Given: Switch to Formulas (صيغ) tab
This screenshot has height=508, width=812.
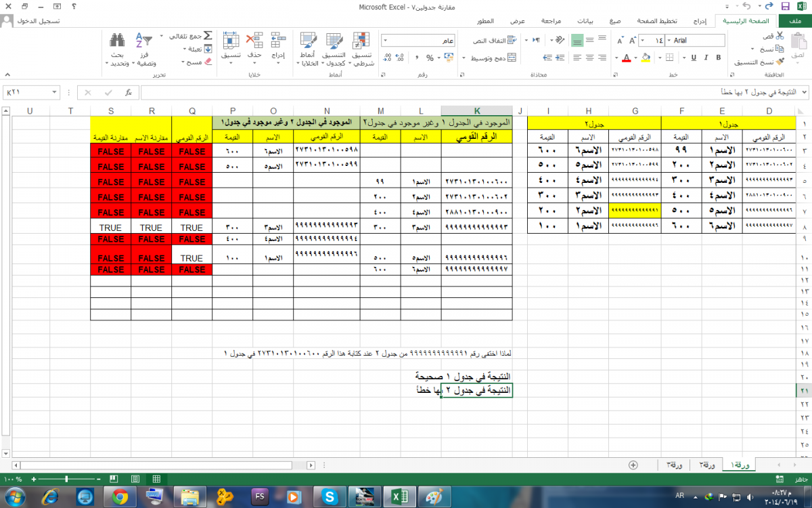Looking at the screenshot, I should coord(614,21).
